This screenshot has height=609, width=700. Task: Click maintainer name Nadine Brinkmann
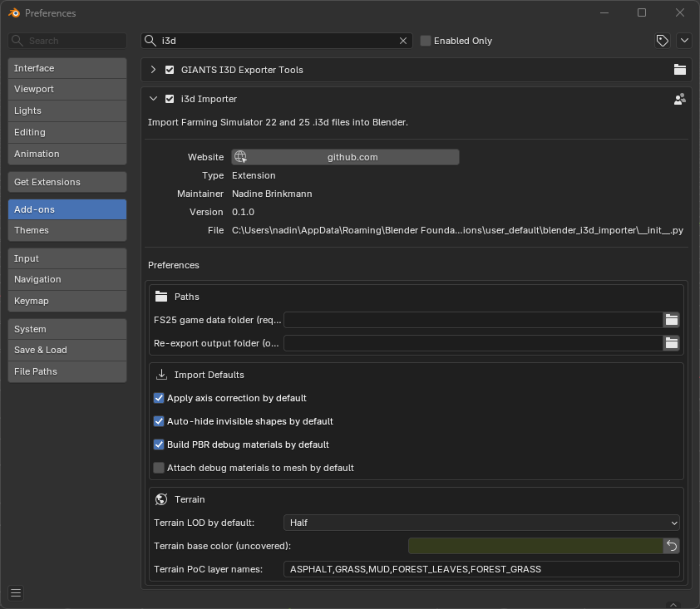pyautogui.click(x=272, y=194)
